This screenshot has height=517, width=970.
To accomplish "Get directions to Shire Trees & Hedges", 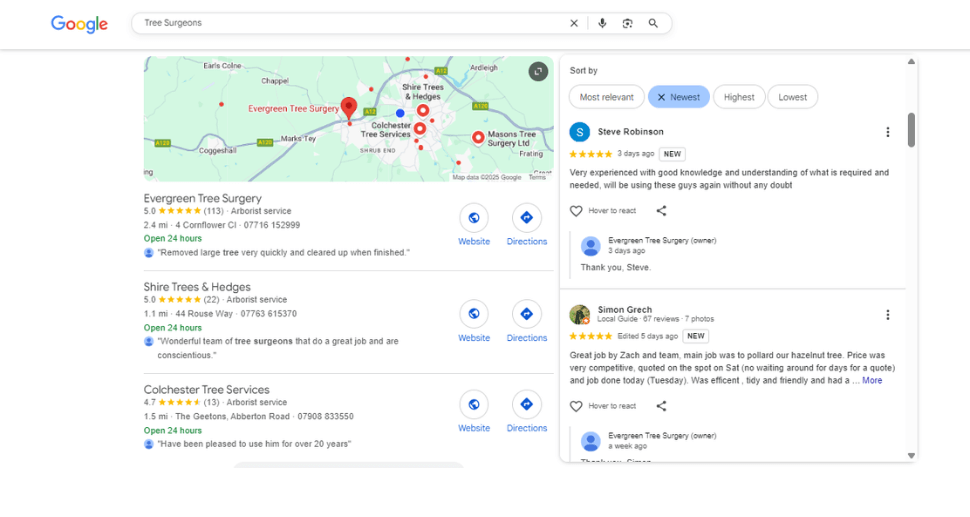I will click(526, 314).
